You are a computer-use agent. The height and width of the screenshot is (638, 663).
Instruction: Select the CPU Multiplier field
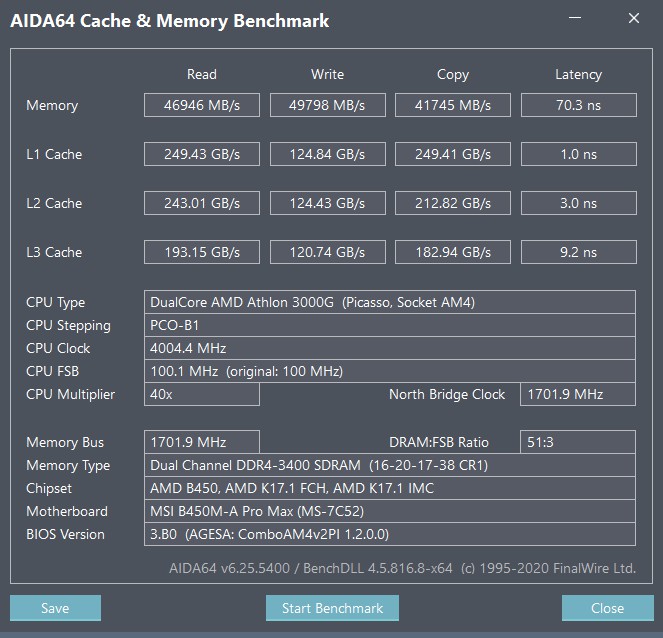[x=202, y=394]
